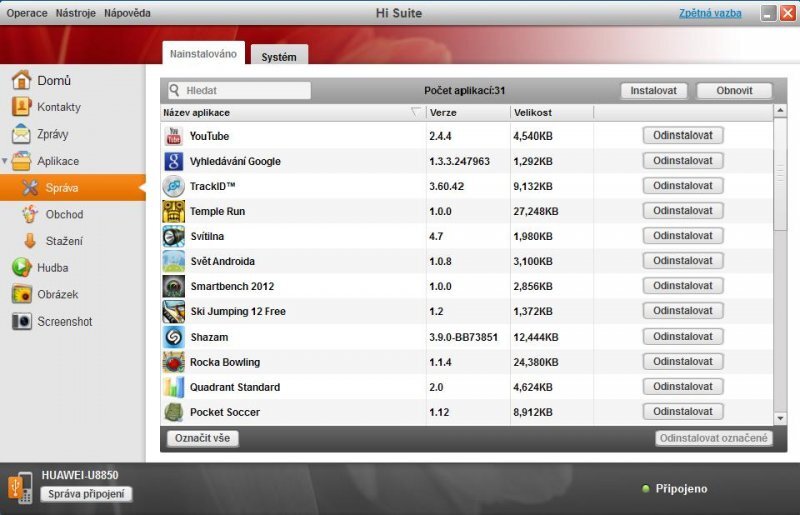Image resolution: width=800 pixels, height=515 pixels.
Task: Open the Nápověda menu
Action: [x=127, y=13]
